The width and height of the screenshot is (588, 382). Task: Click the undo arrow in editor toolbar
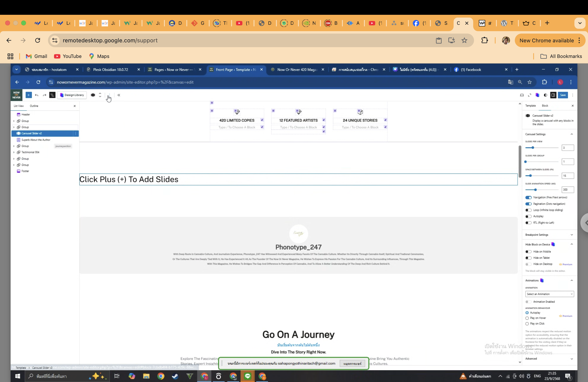[x=37, y=95]
